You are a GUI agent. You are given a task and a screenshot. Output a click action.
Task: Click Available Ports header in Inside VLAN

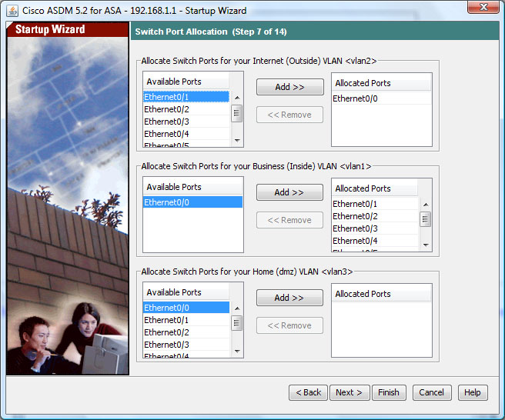tap(192, 187)
